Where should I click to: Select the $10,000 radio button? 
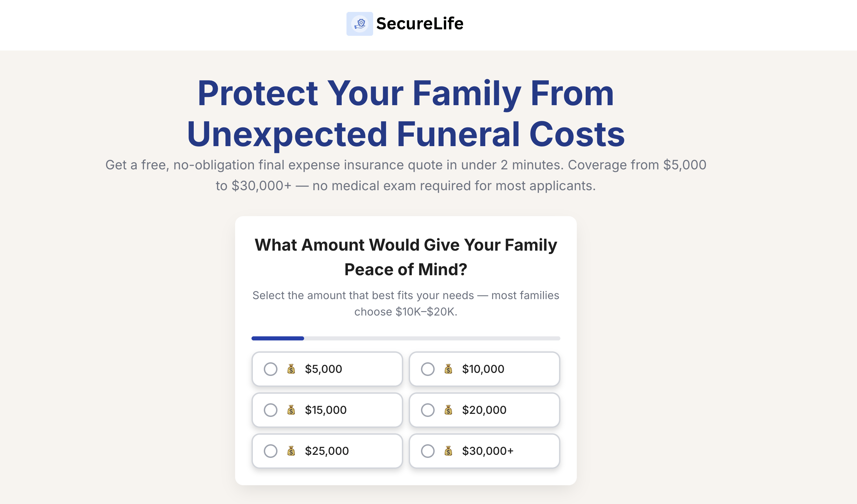pos(428,369)
